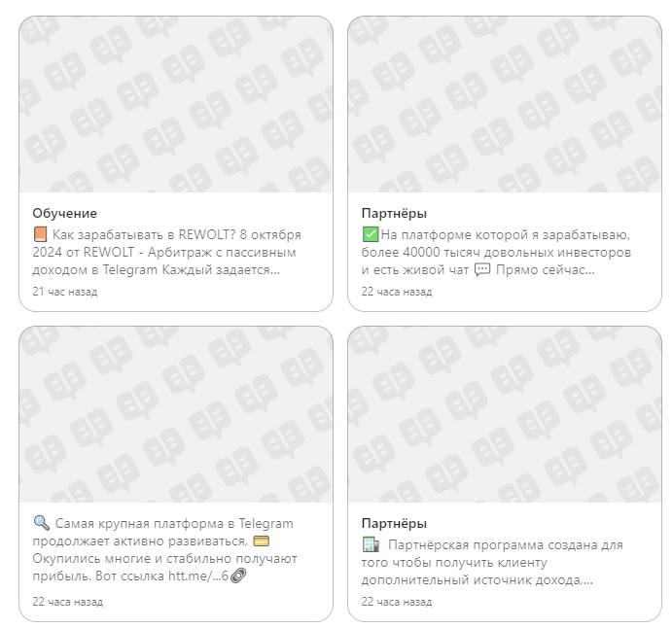Click the '21 час назад' timestamp
The width and height of the screenshot is (672, 628).
click(64, 291)
